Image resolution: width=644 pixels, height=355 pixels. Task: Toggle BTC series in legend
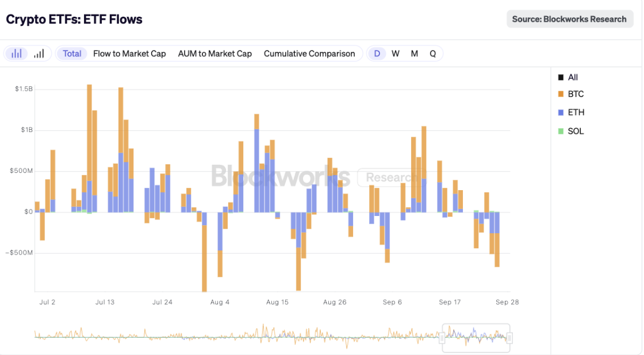(x=576, y=94)
